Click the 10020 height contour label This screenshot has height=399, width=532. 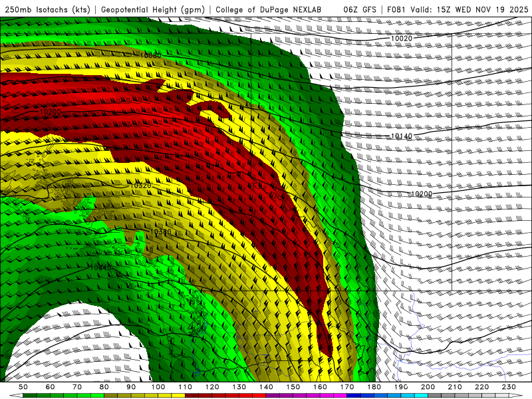click(401, 39)
